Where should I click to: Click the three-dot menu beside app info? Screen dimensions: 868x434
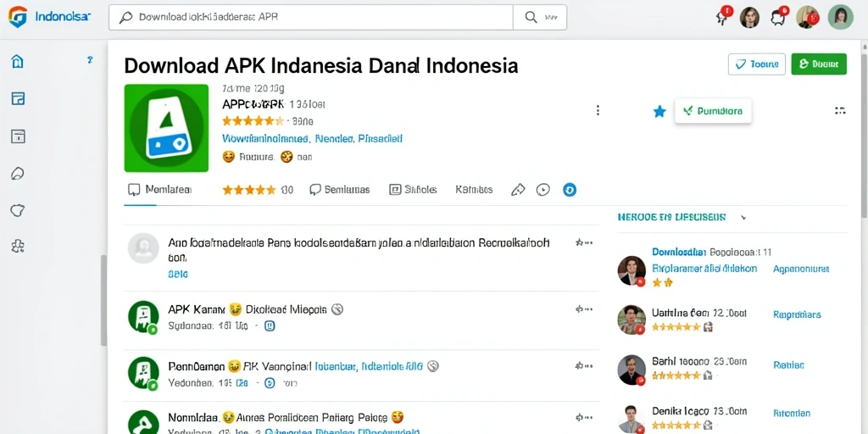click(598, 110)
